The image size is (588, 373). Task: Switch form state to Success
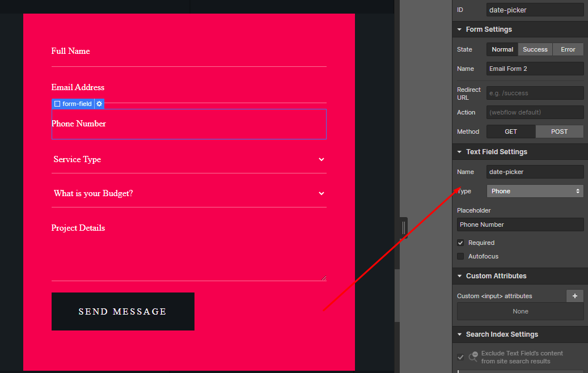click(x=535, y=49)
